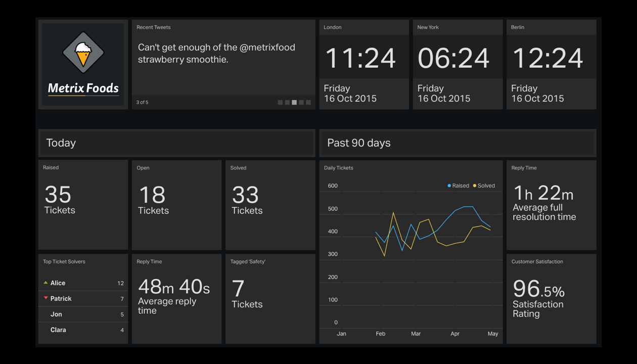Select the Past 90 days section header
The image size is (637, 364).
458,143
